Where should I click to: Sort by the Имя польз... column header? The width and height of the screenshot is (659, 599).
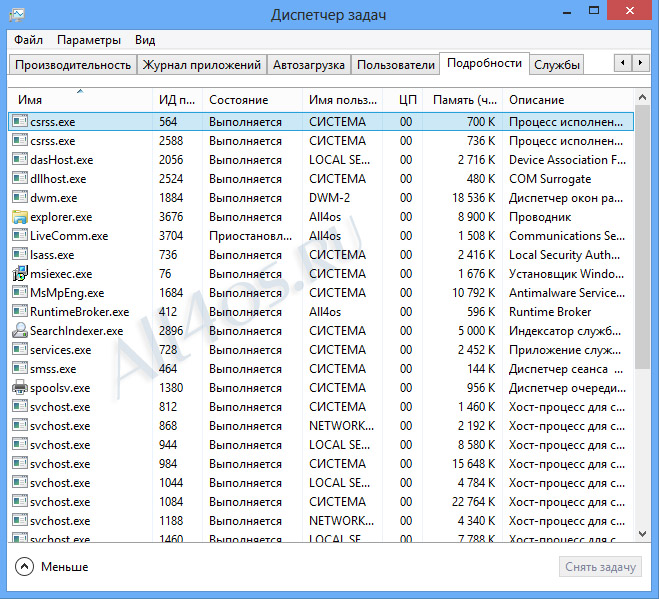342,100
